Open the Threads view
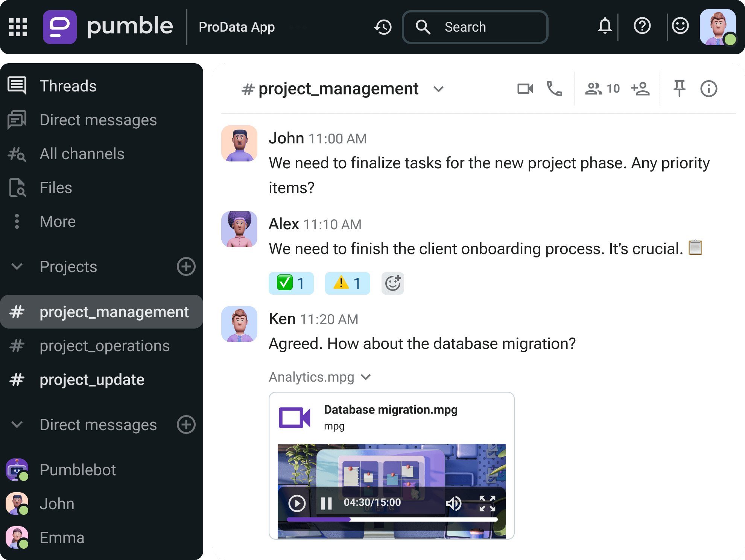Image resolution: width=745 pixels, height=560 pixels. coord(68,86)
